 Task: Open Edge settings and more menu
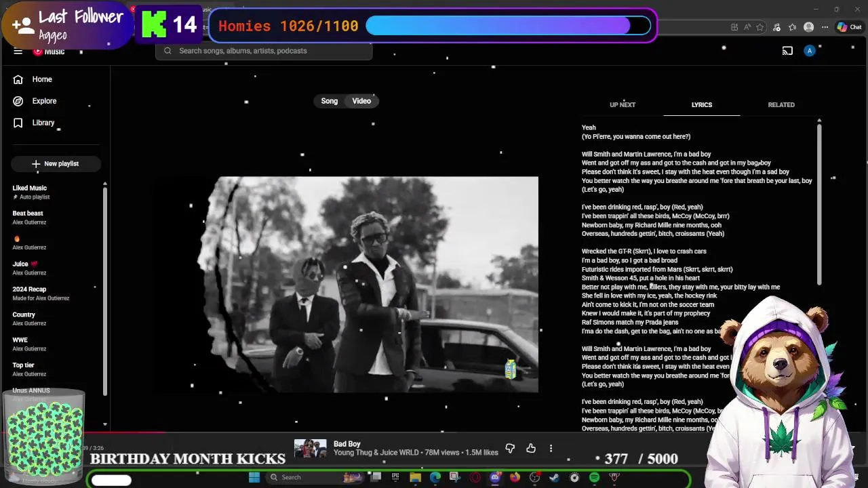click(825, 27)
